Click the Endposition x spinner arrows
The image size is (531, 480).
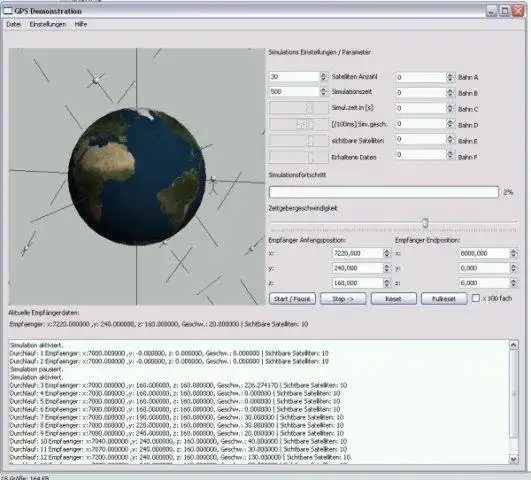[x=514, y=253]
